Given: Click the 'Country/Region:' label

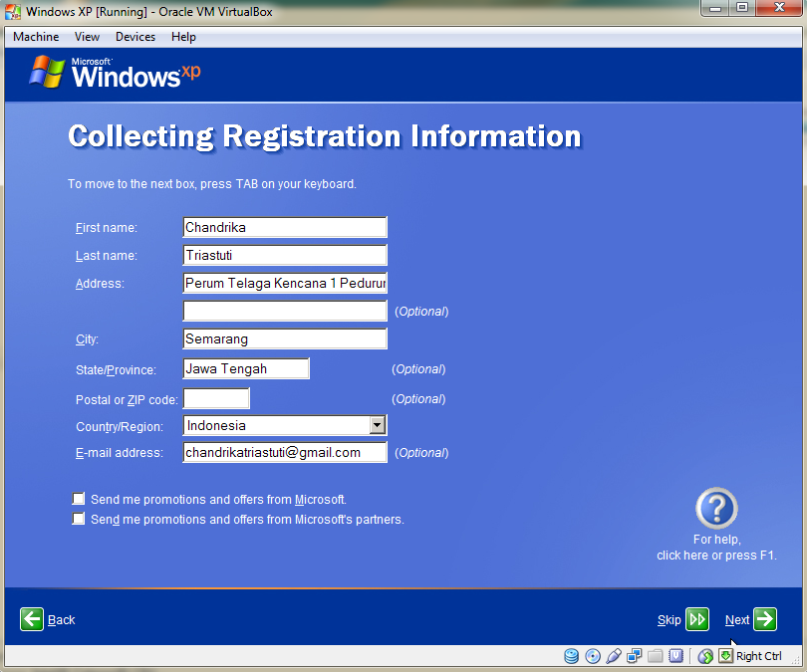Looking at the screenshot, I should (120, 427).
